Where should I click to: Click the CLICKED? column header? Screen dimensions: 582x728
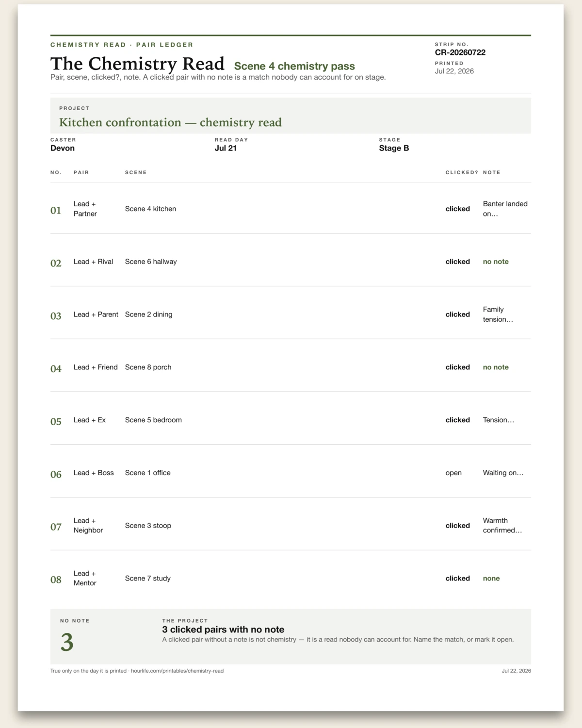[x=462, y=172]
